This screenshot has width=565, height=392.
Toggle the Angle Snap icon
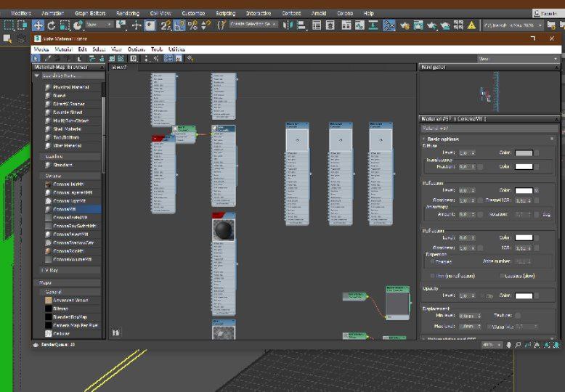pos(179,25)
